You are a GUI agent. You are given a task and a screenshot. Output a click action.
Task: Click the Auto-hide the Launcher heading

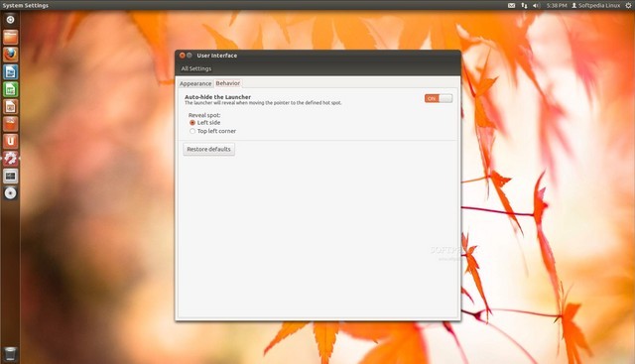click(x=218, y=97)
